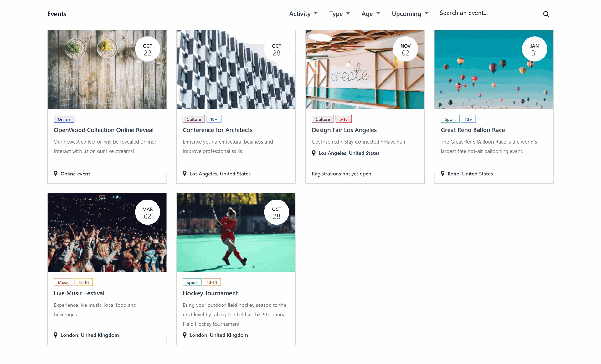Click location pin on Live Music Festival card

[56, 335]
